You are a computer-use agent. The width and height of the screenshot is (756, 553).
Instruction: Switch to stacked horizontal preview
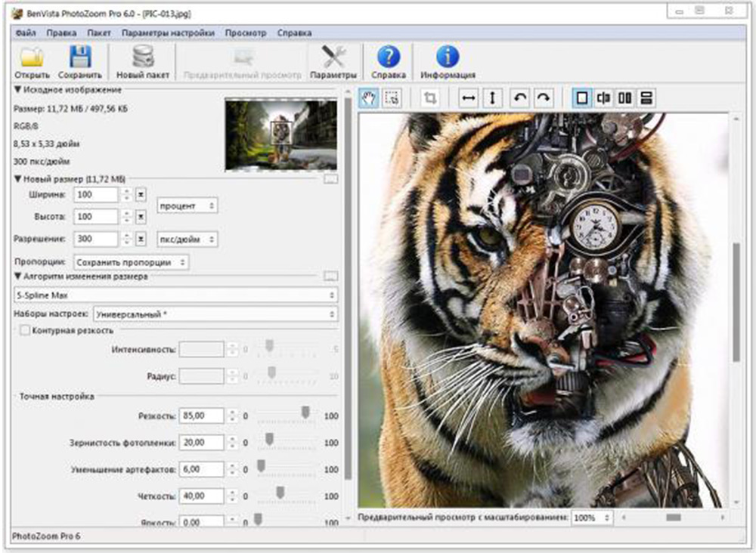[646, 98]
